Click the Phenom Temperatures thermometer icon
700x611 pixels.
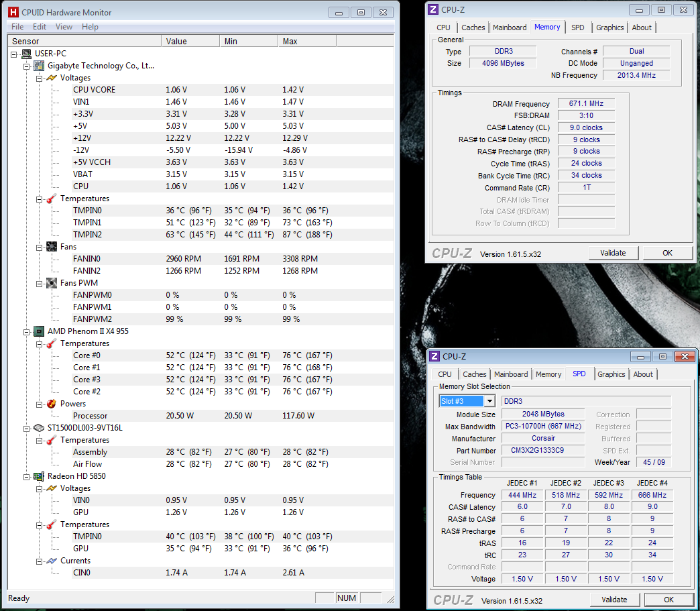52,343
